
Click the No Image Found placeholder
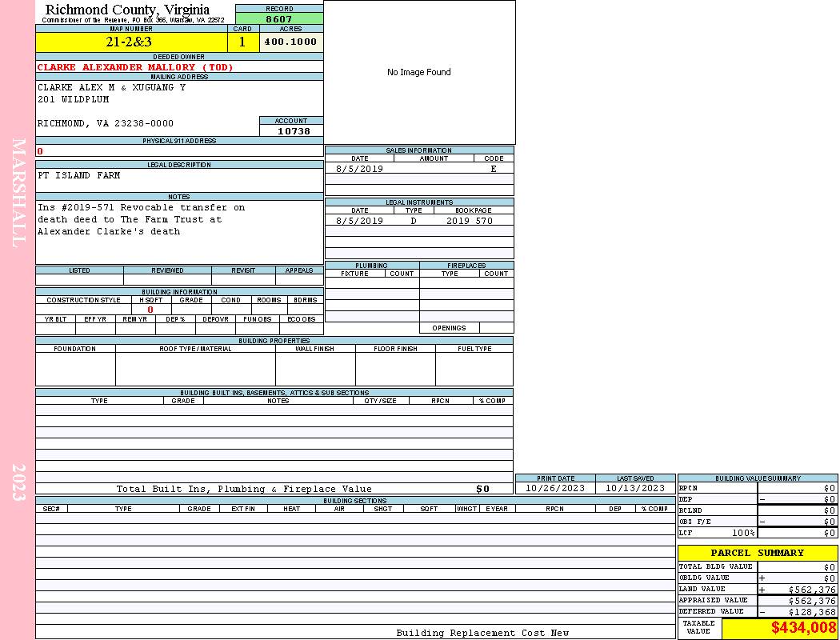coord(419,73)
